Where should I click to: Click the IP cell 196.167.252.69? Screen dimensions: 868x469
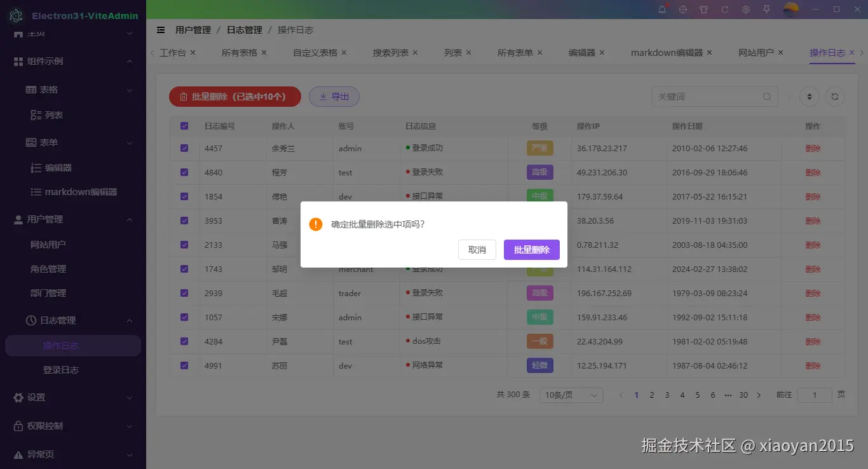click(x=604, y=293)
